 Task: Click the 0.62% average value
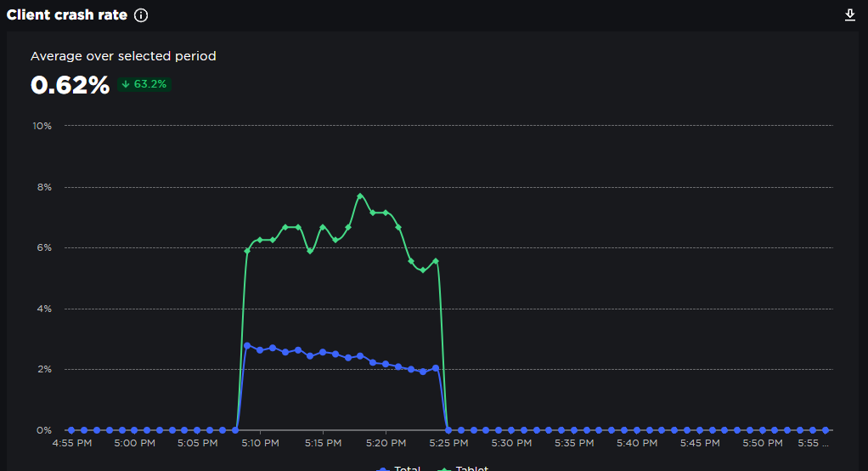click(x=70, y=85)
